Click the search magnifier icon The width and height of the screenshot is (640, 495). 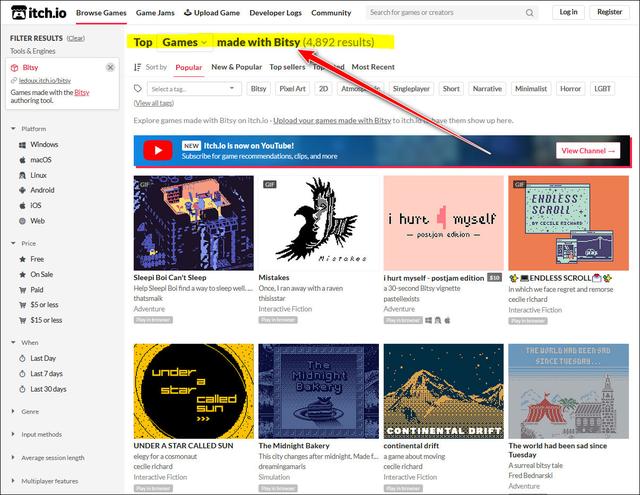pos(529,13)
